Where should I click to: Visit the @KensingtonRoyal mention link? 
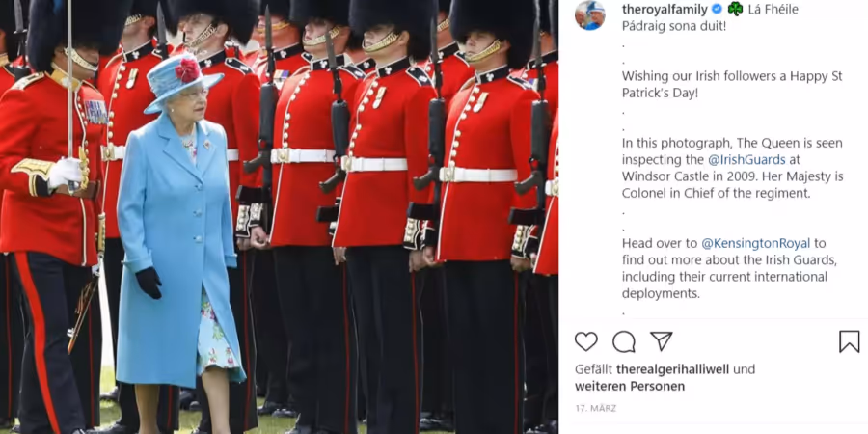point(755,244)
